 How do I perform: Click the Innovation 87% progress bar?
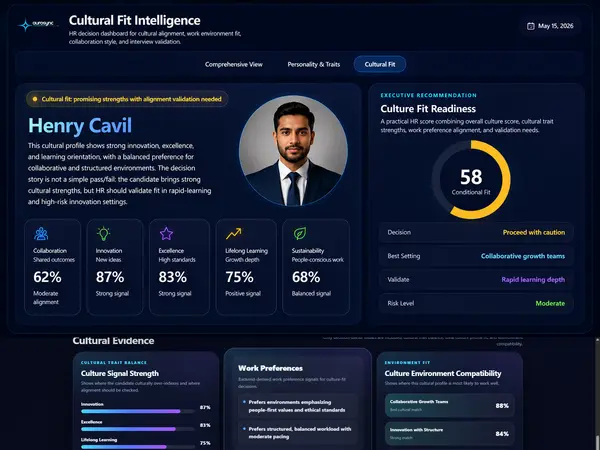[x=138, y=411]
